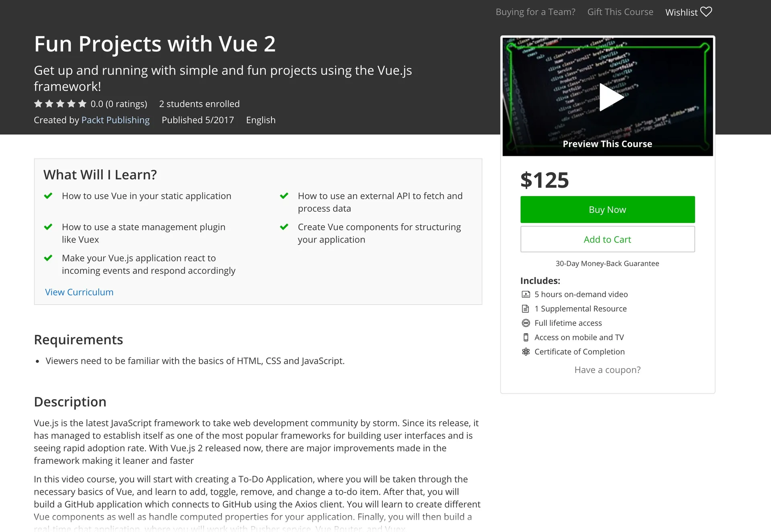Click the Supplemental Resource document icon
771x532 pixels.
tap(526, 309)
